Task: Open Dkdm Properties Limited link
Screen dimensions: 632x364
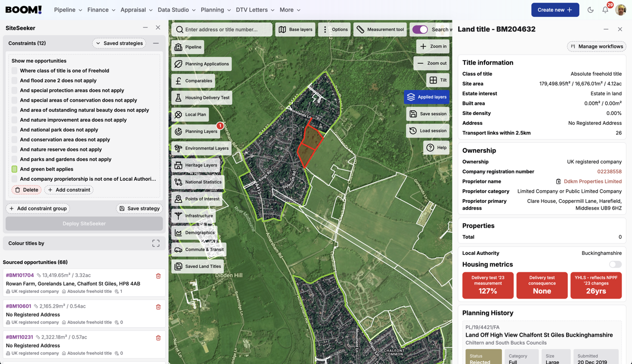Action: tap(592, 182)
